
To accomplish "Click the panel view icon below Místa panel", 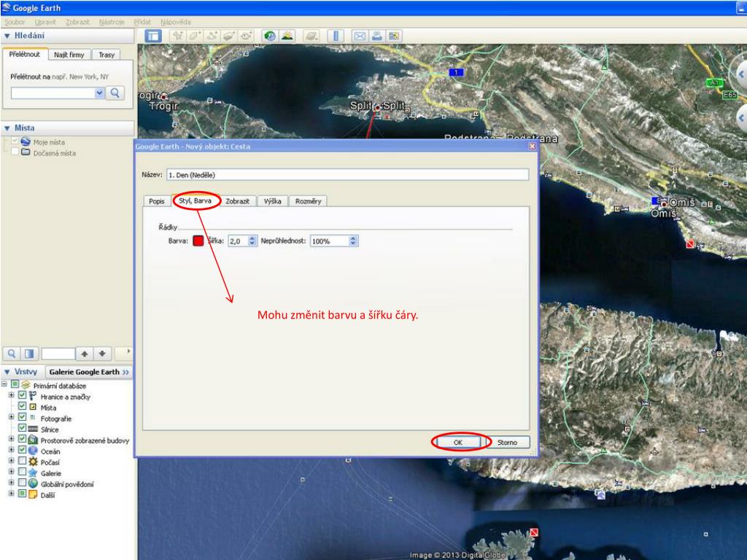I will tap(29, 354).
